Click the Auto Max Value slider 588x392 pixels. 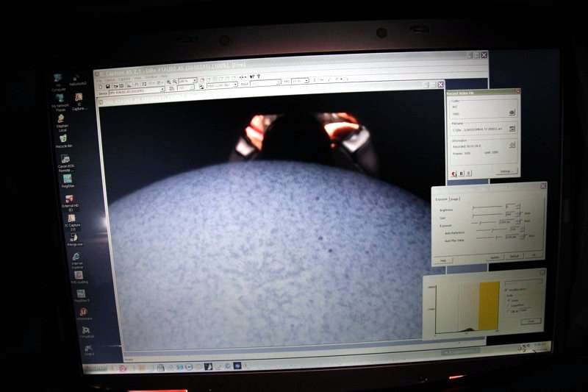coord(490,237)
